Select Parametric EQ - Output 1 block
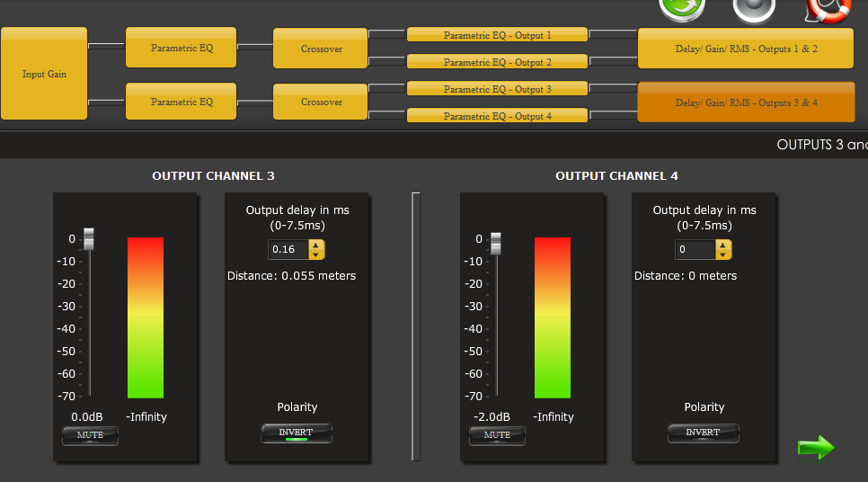The height and width of the screenshot is (482, 868). [x=497, y=35]
